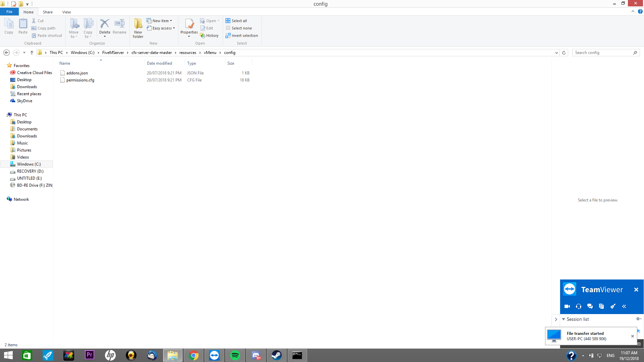Click the Up one level arrow
The image size is (644, 362).
click(x=32, y=53)
